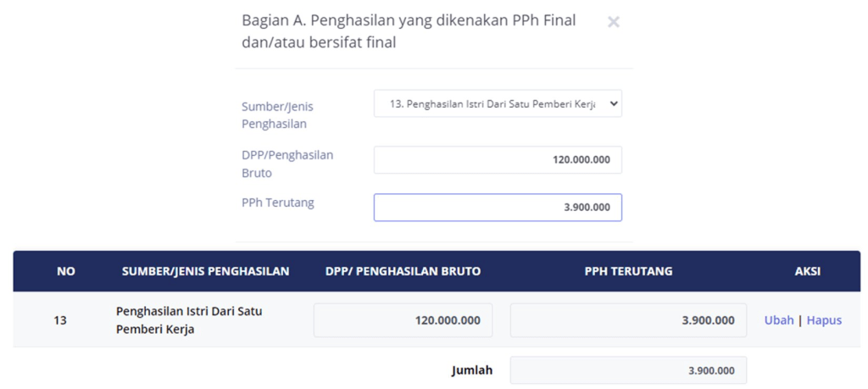This screenshot has width=868, height=389.
Task: Open the Sumber/Jenis Penghasilan dropdown
Action: click(498, 103)
